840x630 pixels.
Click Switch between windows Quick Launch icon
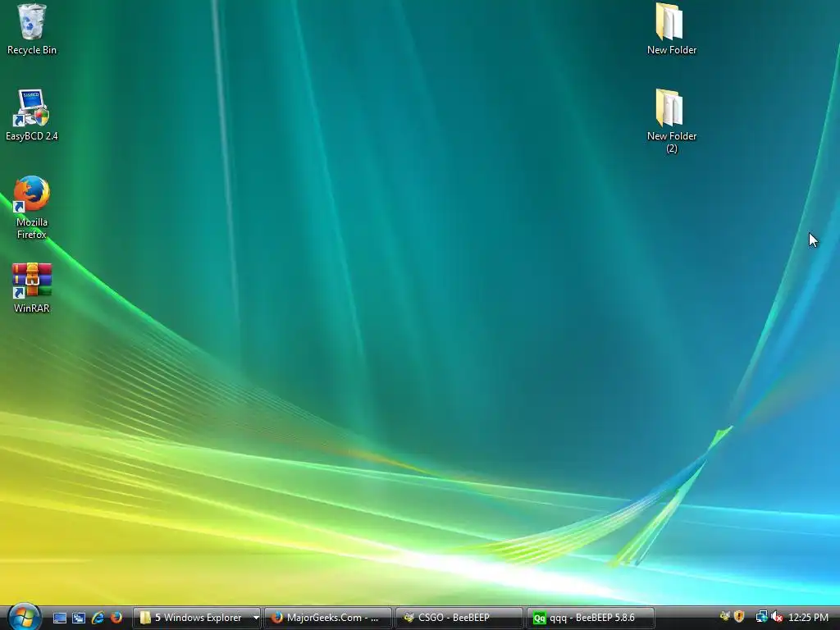pos(79,618)
